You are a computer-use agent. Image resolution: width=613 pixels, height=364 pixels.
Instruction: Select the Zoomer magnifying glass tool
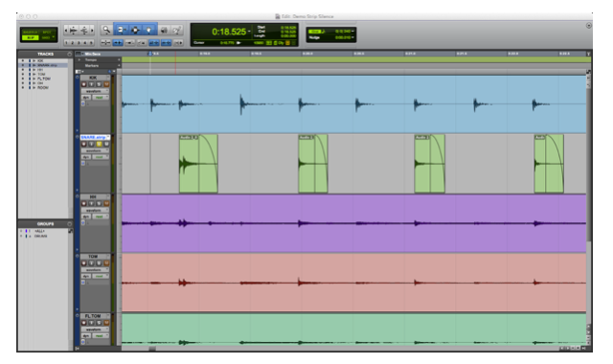106,30
